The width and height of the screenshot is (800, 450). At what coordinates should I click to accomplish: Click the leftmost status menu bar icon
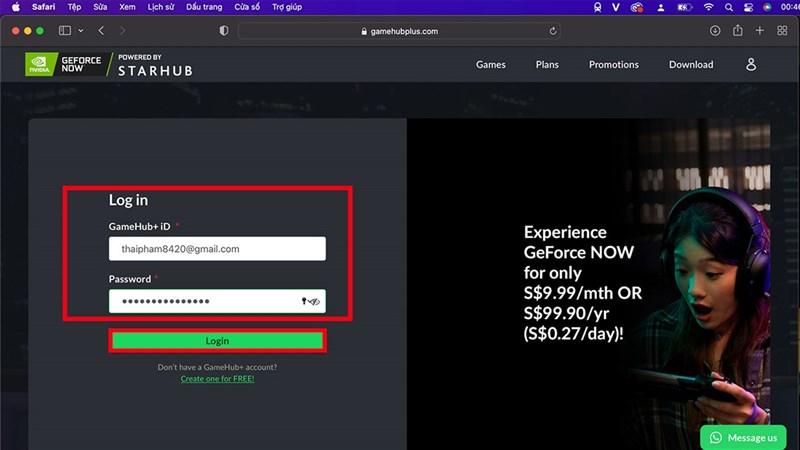click(597, 7)
